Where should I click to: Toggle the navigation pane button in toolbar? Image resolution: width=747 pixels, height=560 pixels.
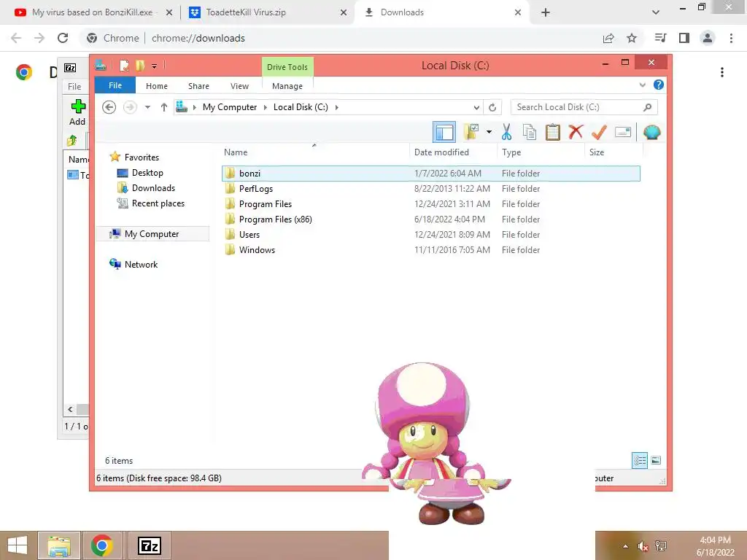click(x=444, y=132)
